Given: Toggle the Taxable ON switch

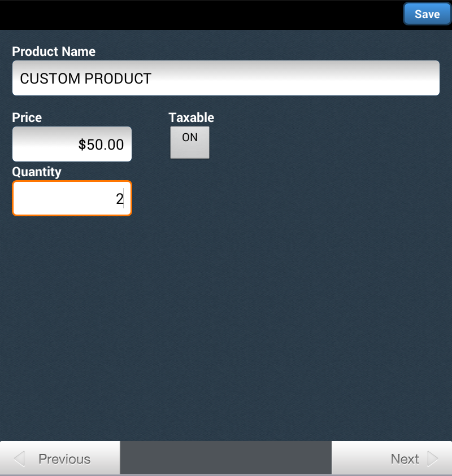Looking at the screenshot, I should tap(190, 142).
